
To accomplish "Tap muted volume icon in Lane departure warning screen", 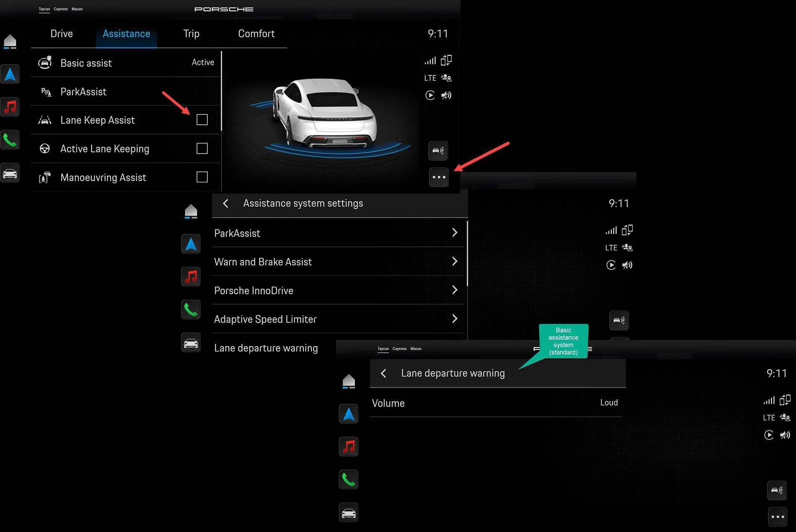I will click(785, 435).
